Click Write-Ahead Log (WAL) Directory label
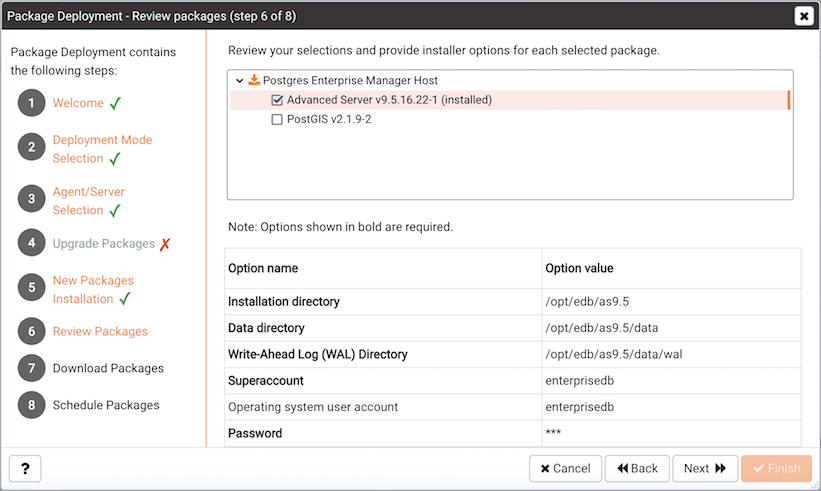Image resolution: width=821 pixels, height=491 pixels. pos(317,354)
